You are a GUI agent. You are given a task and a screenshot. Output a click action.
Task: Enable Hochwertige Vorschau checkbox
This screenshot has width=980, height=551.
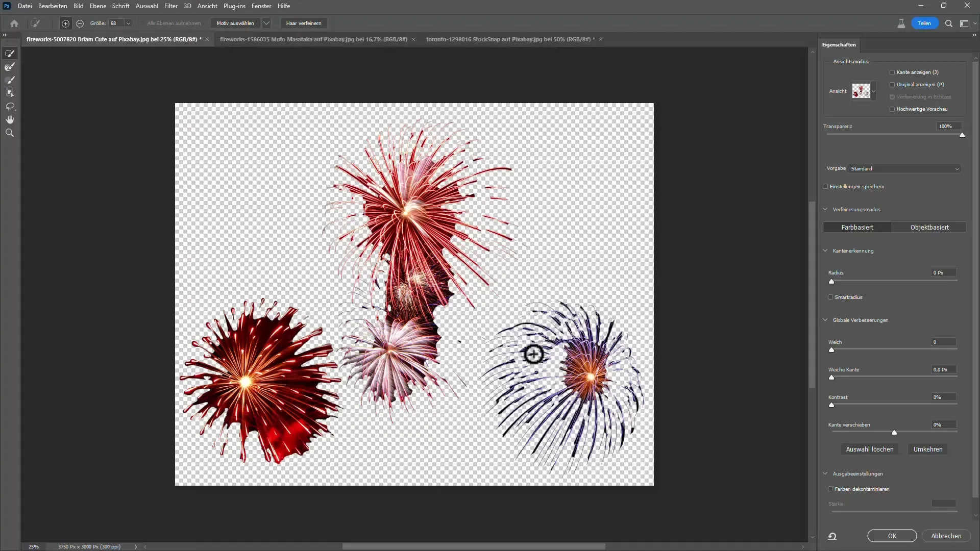[x=892, y=109]
